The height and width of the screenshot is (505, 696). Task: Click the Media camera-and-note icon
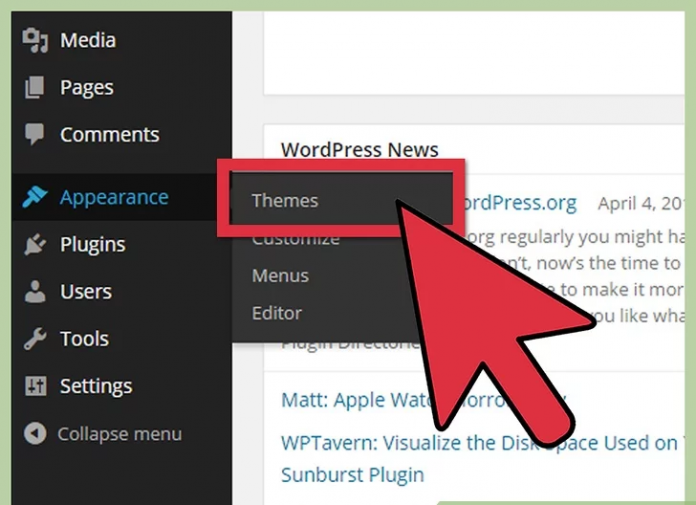point(35,40)
